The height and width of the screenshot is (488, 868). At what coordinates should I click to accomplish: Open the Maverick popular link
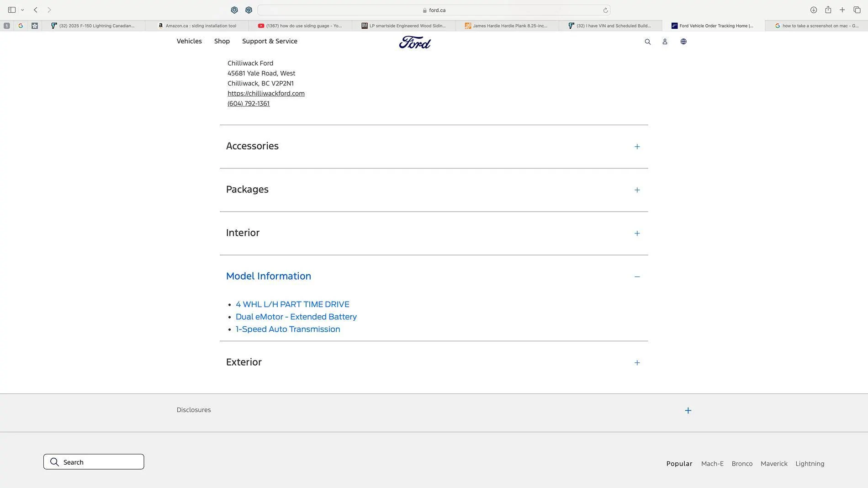click(x=774, y=464)
